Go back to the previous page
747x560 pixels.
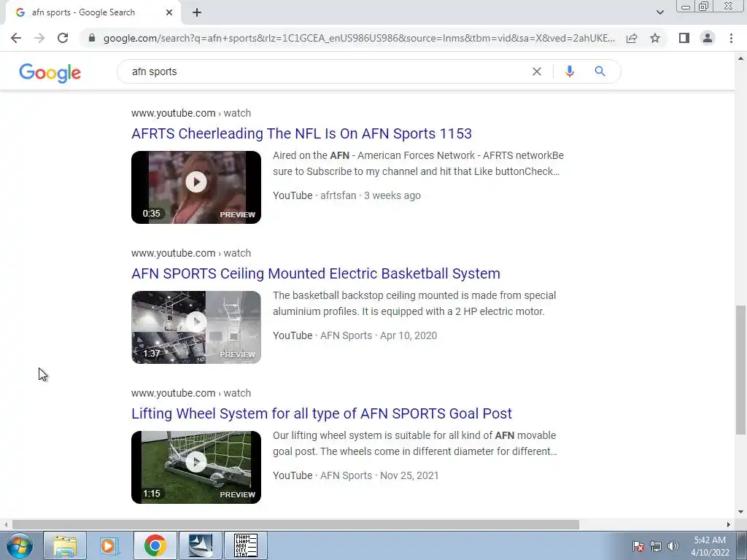tap(16, 38)
